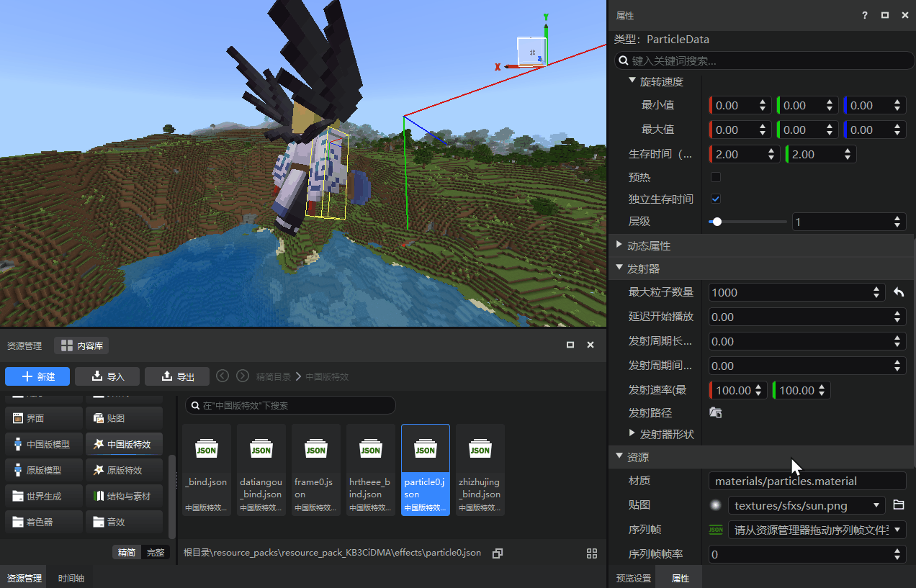Screen dimensions: 916x588
Task: Click the 新建 button
Action: 37,376
